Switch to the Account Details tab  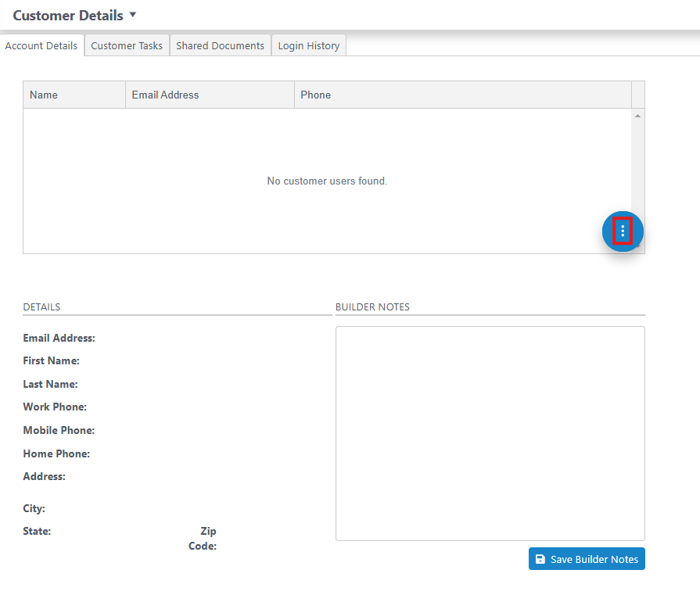(41, 45)
